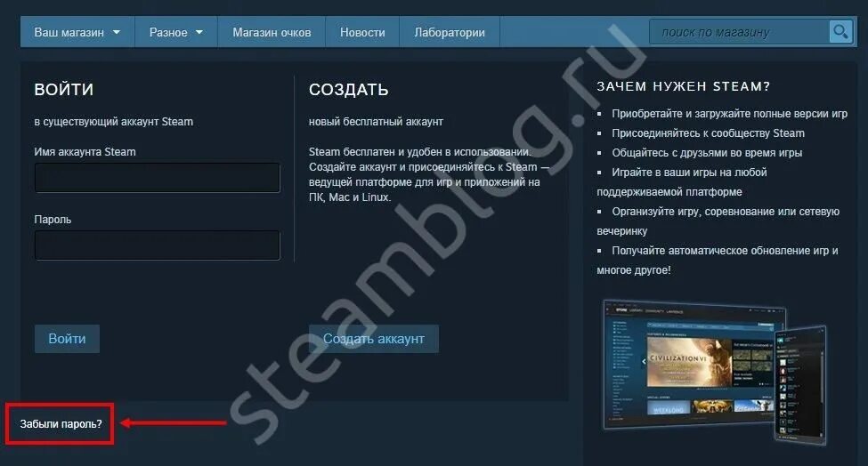Viewport: 868px width, 466px height.
Task: Click the ВОЙТИ heading text
Action: (x=64, y=90)
